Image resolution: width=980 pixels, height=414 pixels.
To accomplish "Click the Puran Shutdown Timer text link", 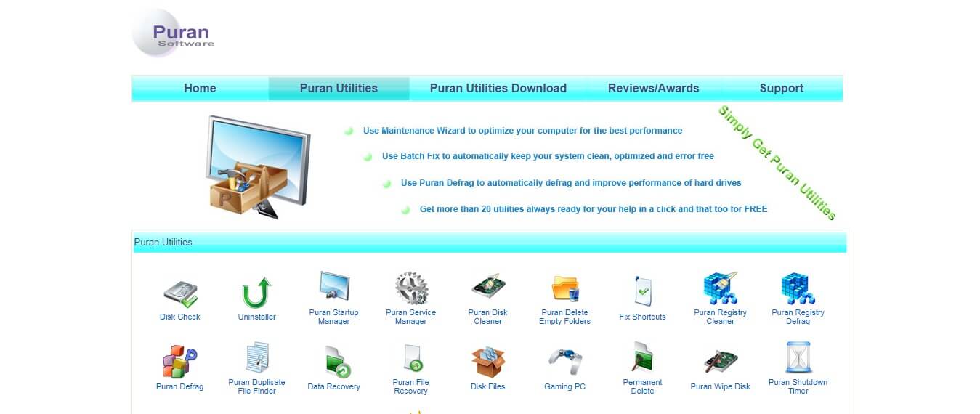I will tap(798, 386).
